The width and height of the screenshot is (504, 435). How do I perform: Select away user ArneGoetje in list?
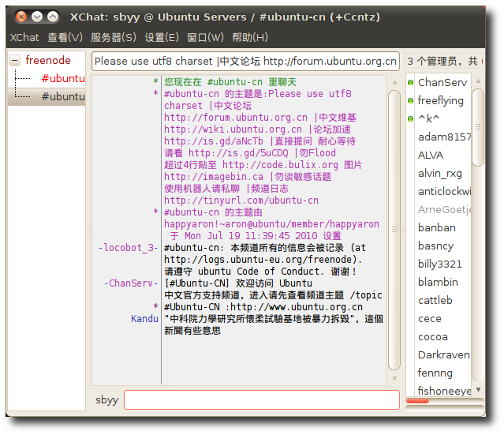click(x=444, y=209)
